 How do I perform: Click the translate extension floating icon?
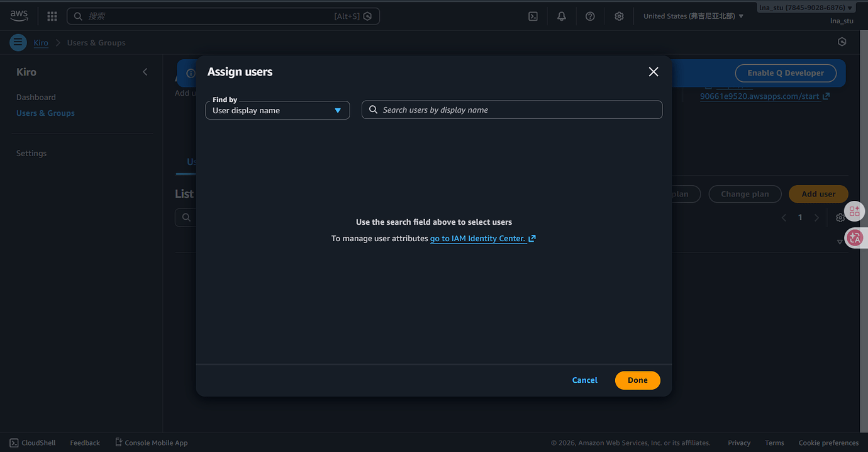click(x=855, y=237)
